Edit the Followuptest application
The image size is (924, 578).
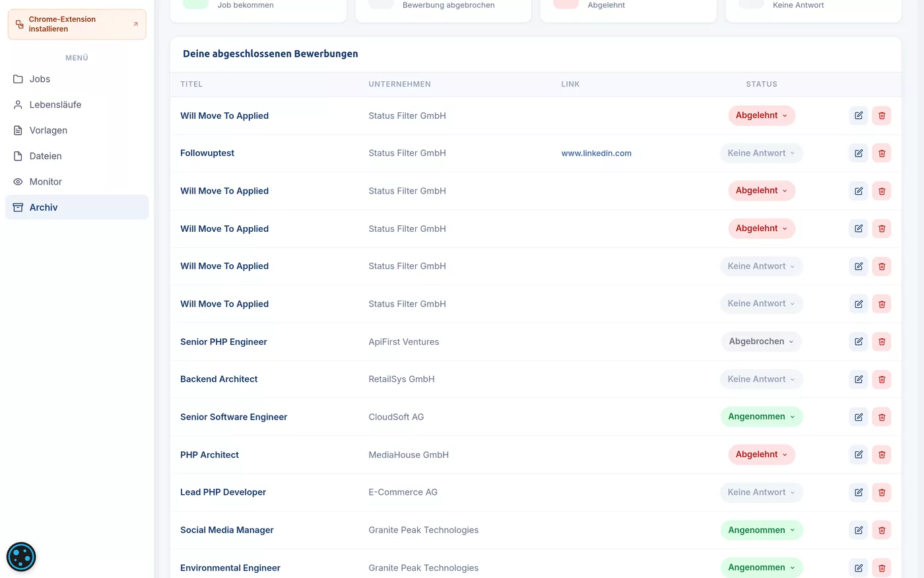coord(858,153)
